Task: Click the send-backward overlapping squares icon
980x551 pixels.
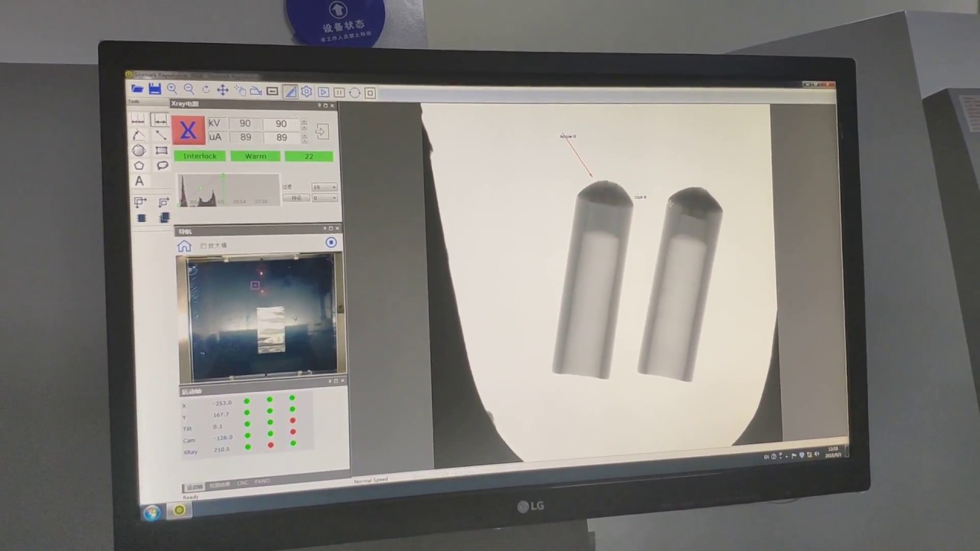Action: pyautogui.click(x=163, y=203)
